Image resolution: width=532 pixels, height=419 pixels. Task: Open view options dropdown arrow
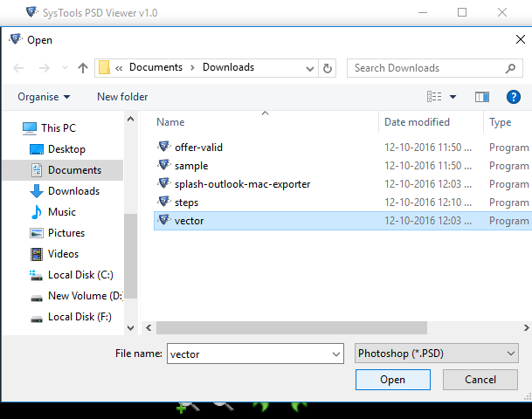453,97
